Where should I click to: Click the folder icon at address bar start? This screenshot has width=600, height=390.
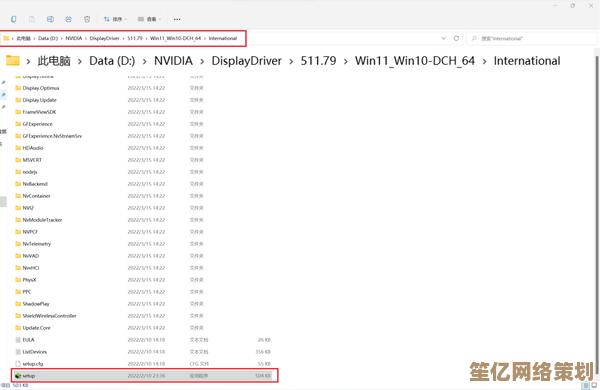coord(6,38)
